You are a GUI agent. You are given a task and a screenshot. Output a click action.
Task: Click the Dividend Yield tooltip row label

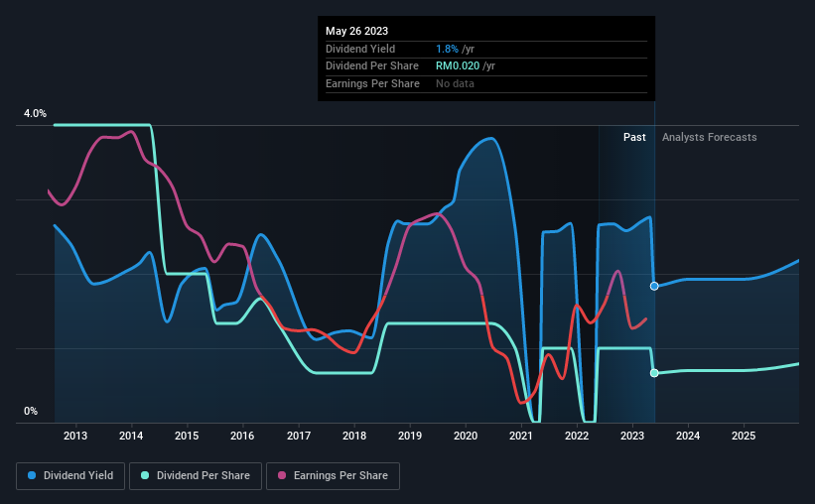click(360, 49)
